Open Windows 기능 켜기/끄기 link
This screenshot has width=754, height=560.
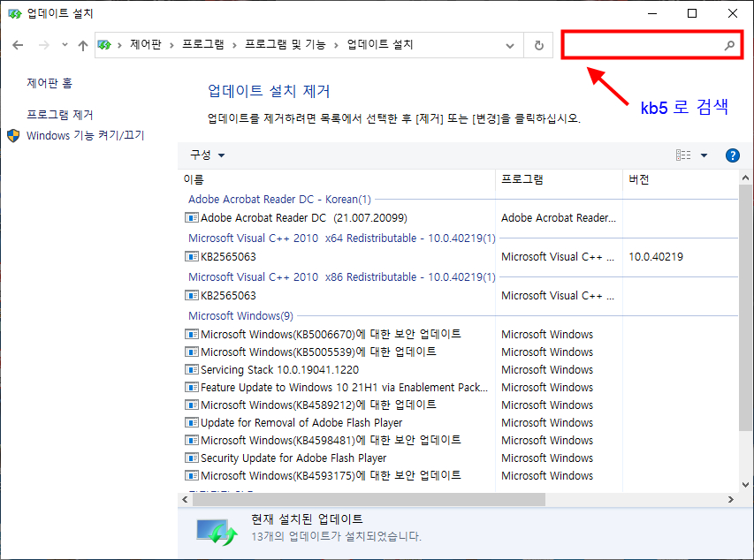[x=85, y=135]
